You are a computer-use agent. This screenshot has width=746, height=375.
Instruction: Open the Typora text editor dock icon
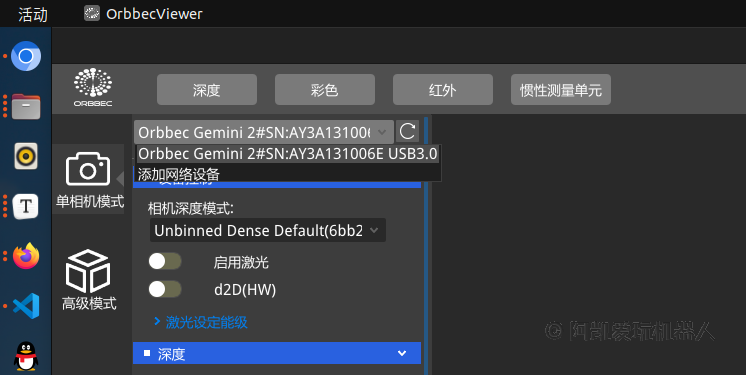[26, 206]
